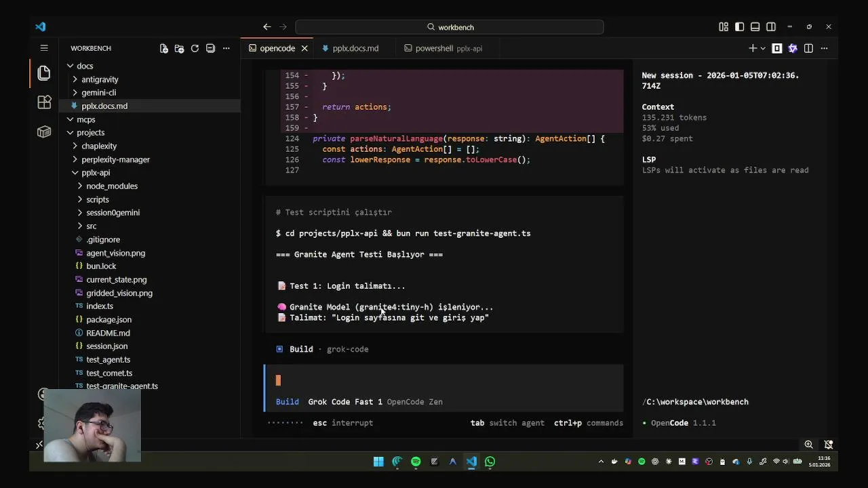Viewport: 868px width, 488px height.
Task: Toggle bottom panel visibility
Action: tap(755, 27)
